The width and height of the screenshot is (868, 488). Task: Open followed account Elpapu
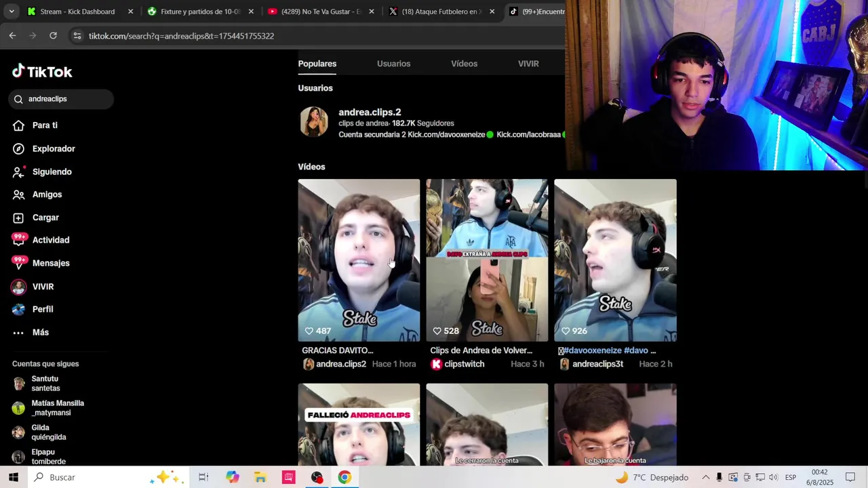[x=48, y=457]
